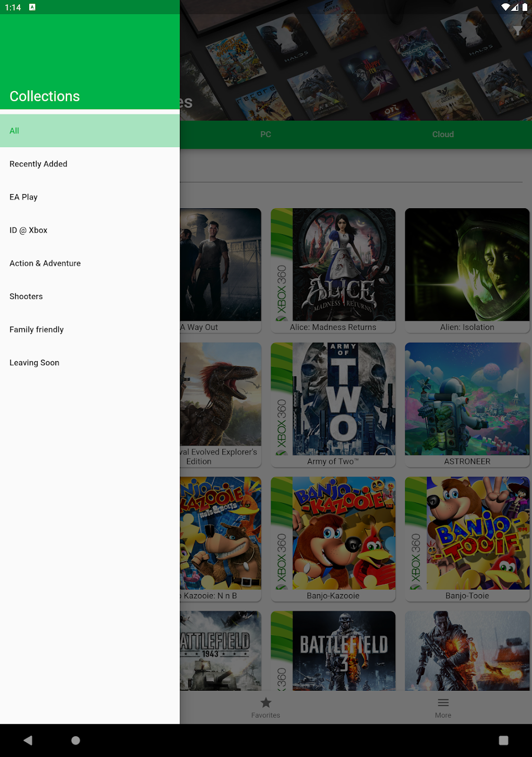The image size is (532, 757).
Task: Choose the ID @ Xbox collection
Action: click(x=90, y=230)
